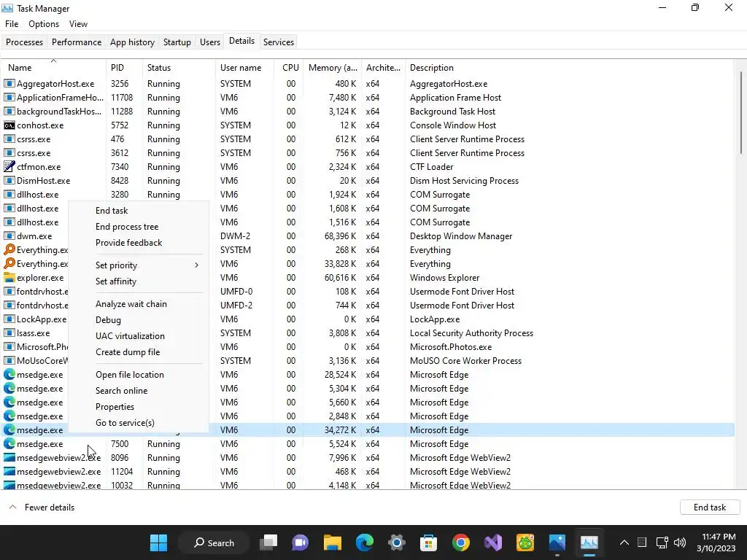This screenshot has width=747, height=560.
Task: Click the LockApp.exe process icon
Action: [9, 319]
